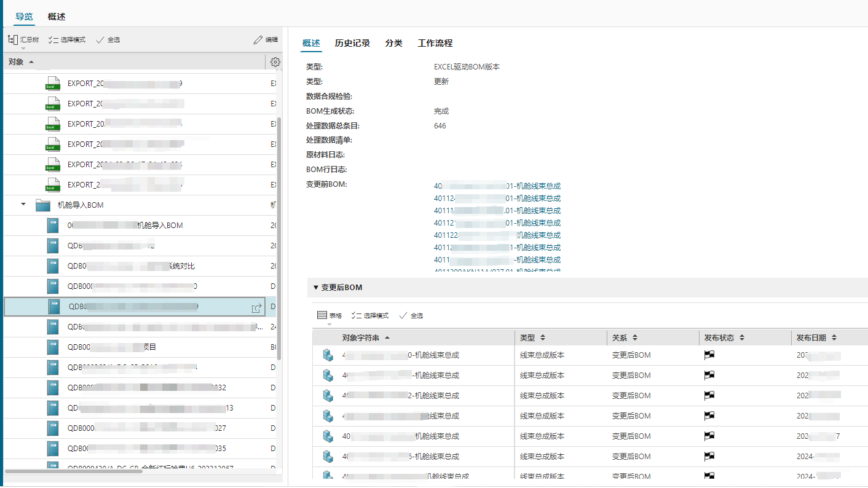Viewport: 868px width, 488px height.
Task: Click the 646 处理数据总条目 value
Action: 440,126
